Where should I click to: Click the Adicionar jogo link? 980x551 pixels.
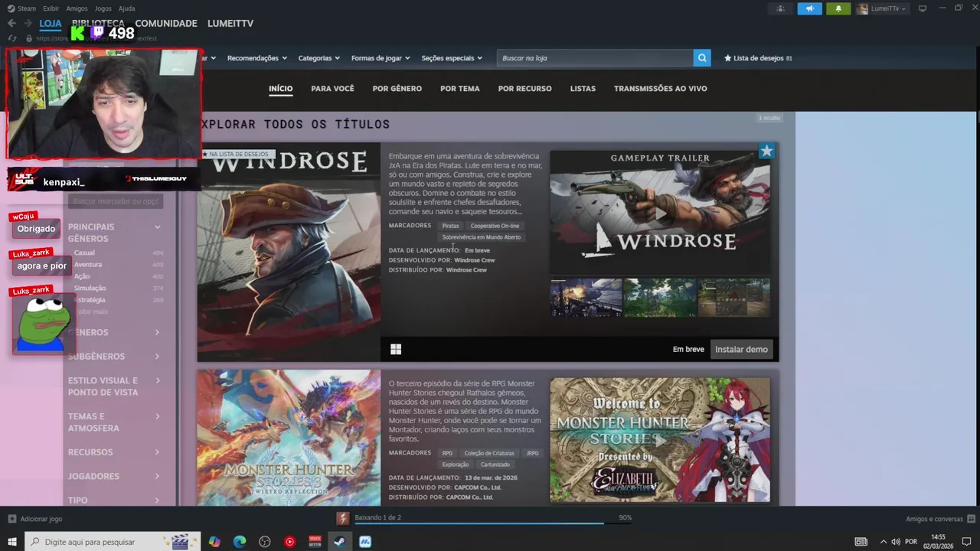click(x=41, y=519)
